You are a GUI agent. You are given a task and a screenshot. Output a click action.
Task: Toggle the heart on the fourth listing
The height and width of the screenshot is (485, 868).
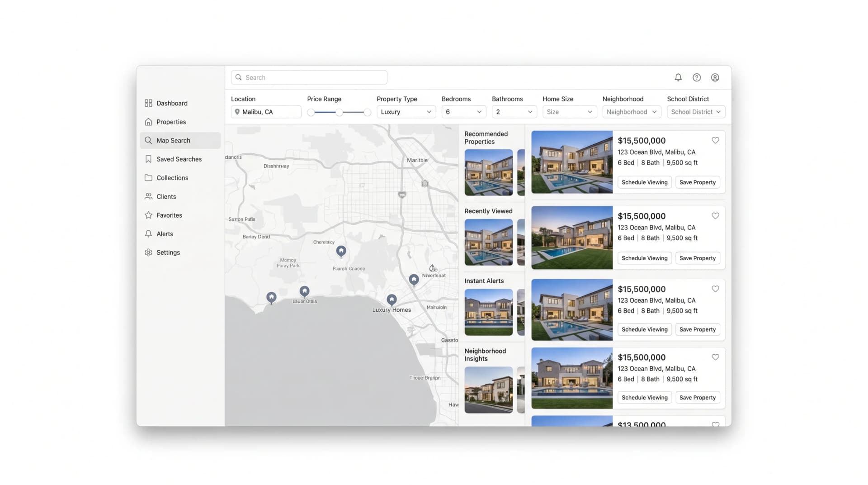(x=715, y=357)
